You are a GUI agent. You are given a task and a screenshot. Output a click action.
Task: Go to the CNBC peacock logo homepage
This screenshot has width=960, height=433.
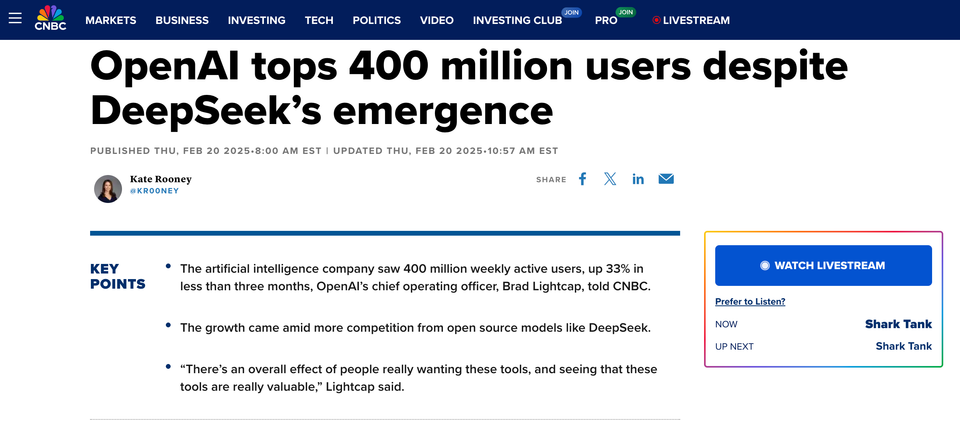[50, 18]
